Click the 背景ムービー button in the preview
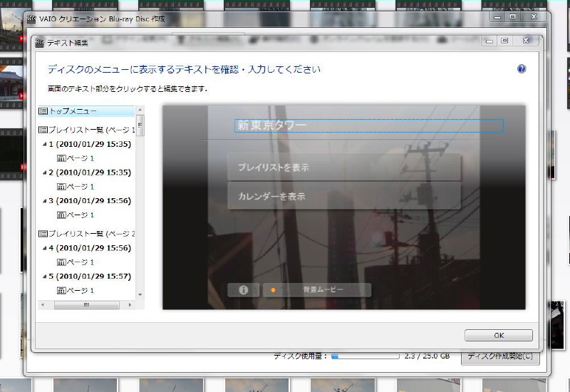The width and height of the screenshot is (570, 392). (317, 290)
